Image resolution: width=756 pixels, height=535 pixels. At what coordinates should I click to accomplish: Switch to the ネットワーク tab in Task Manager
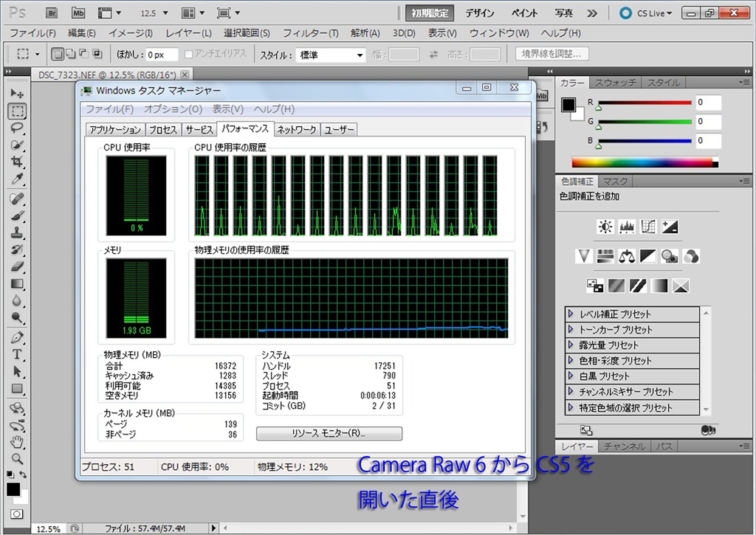pos(296,130)
